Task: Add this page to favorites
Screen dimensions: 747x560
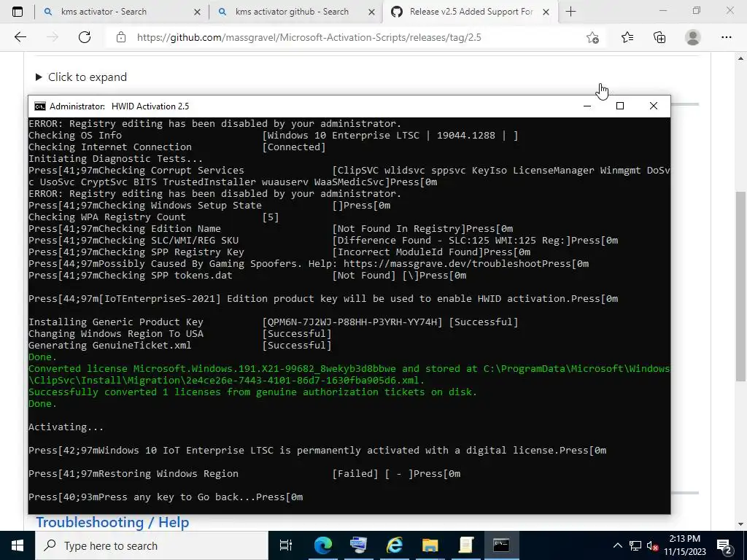Action: [592, 38]
